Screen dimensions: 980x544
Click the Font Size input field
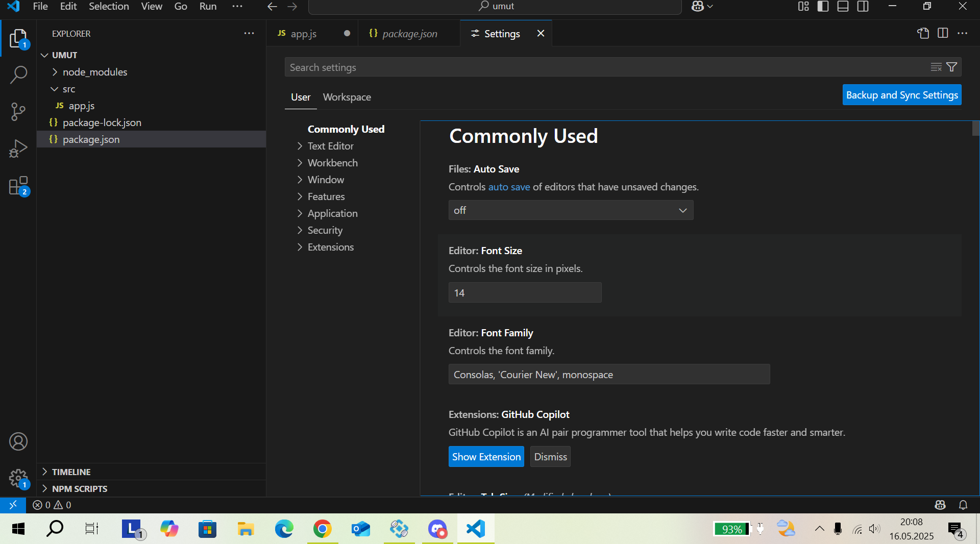pos(525,293)
